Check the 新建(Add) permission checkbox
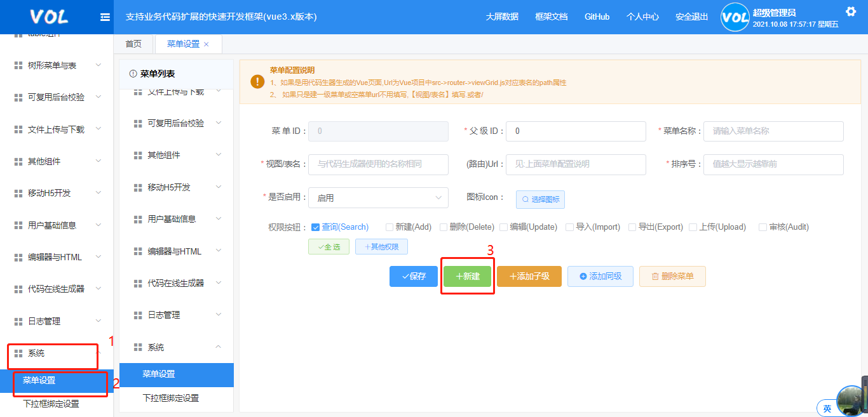Image resolution: width=868 pixels, height=417 pixels. click(x=389, y=227)
